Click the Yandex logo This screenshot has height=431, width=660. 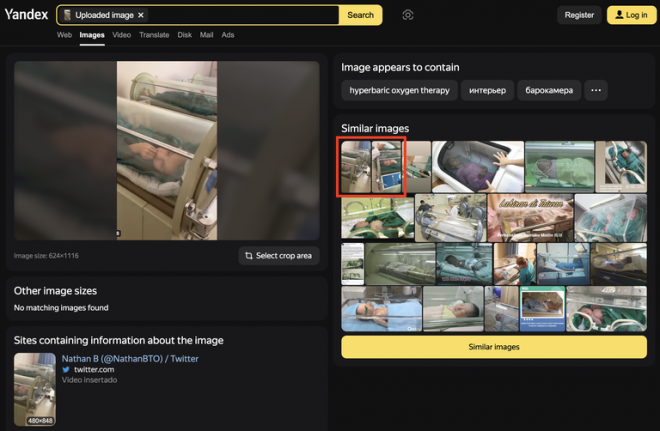[x=26, y=15]
